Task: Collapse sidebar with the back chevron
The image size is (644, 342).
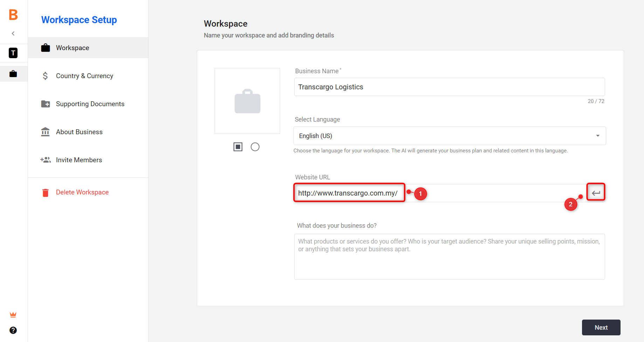Action: pos(13,34)
